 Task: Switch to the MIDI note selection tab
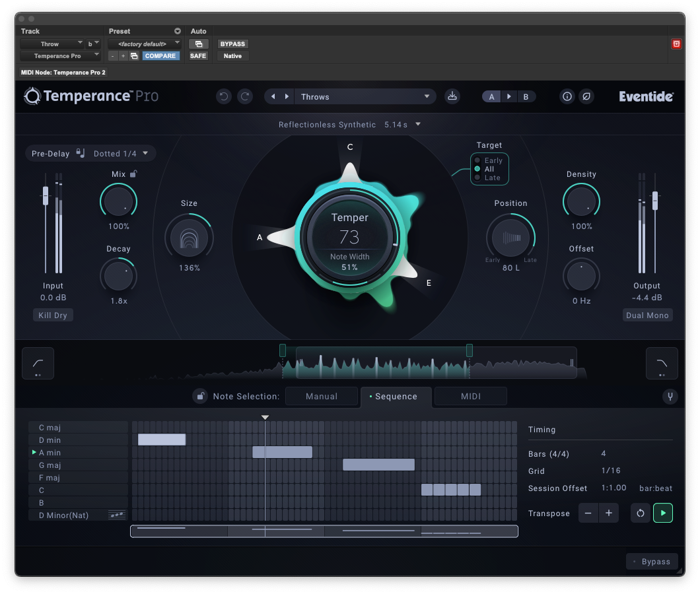(470, 397)
